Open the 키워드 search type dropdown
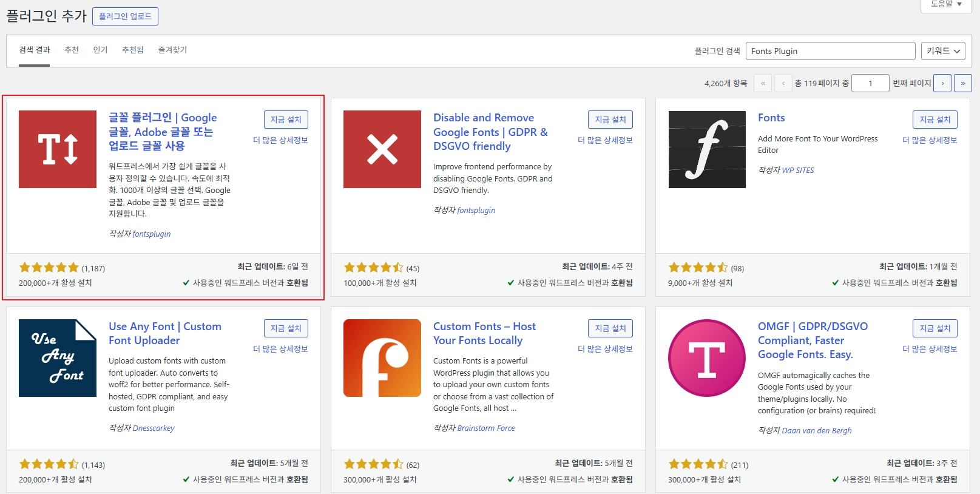980x494 pixels. [x=942, y=51]
